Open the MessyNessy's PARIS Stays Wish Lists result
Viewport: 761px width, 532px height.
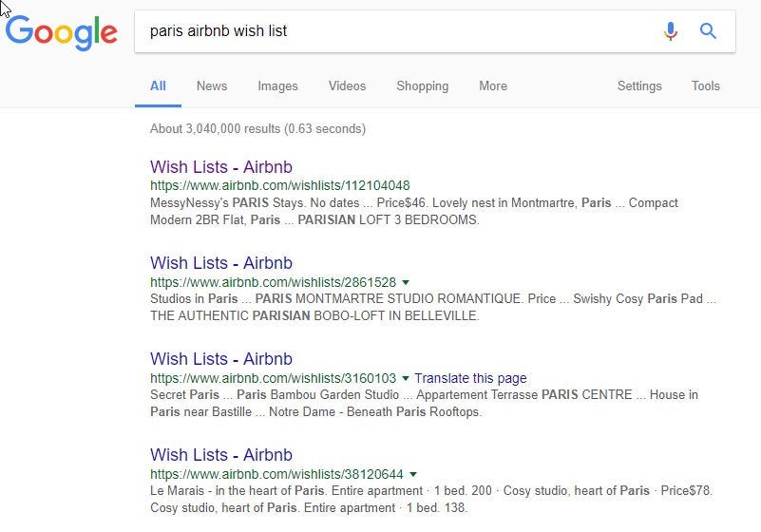(x=221, y=167)
